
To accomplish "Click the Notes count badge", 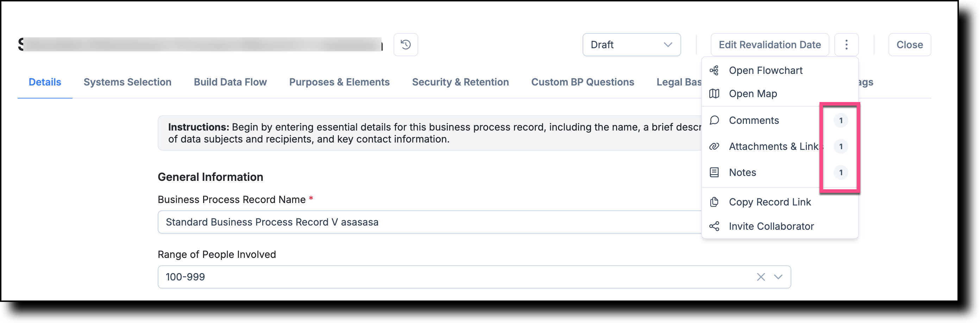I will [x=840, y=172].
